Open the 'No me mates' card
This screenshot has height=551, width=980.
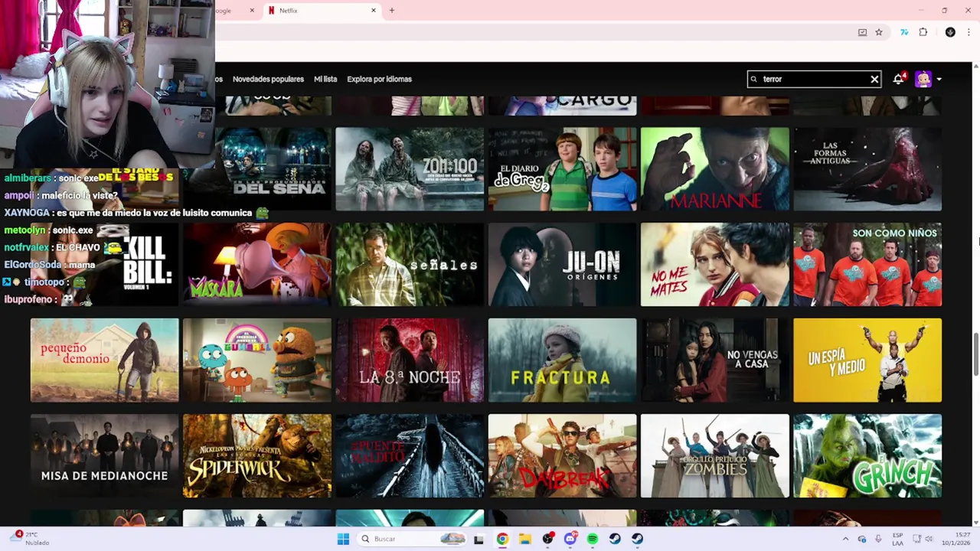click(714, 265)
